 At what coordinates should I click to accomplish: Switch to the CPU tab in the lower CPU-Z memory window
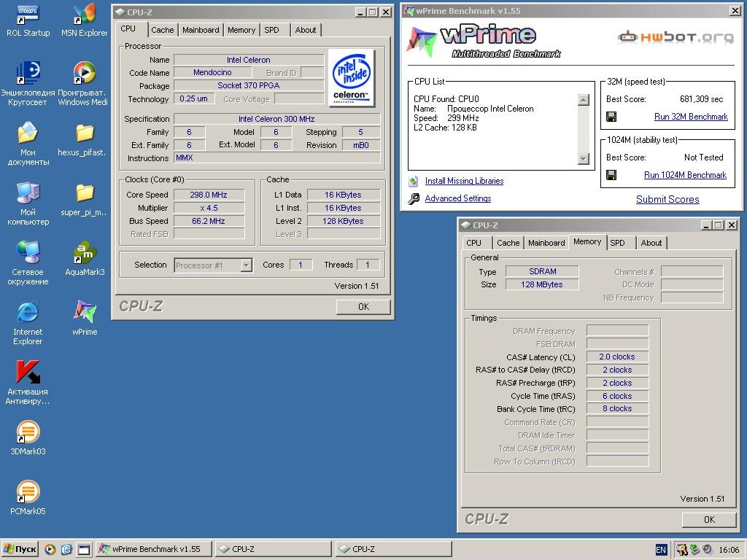click(x=473, y=243)
